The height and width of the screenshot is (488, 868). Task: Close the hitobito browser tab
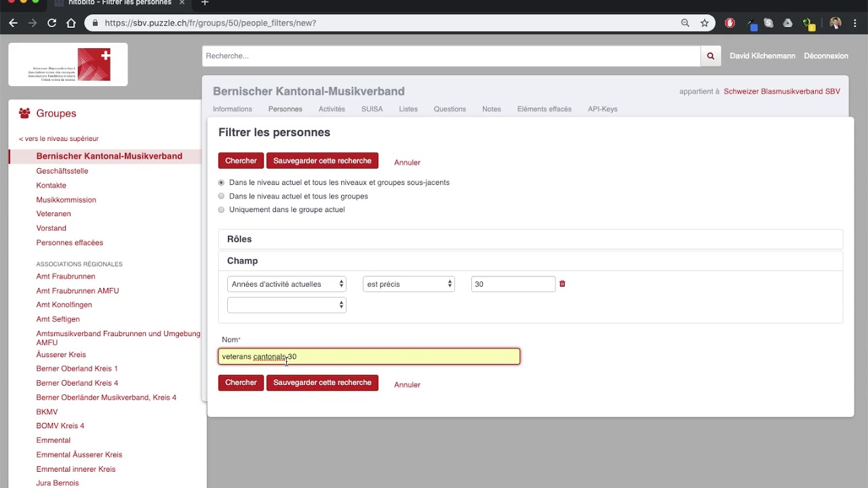coord(182,3)
